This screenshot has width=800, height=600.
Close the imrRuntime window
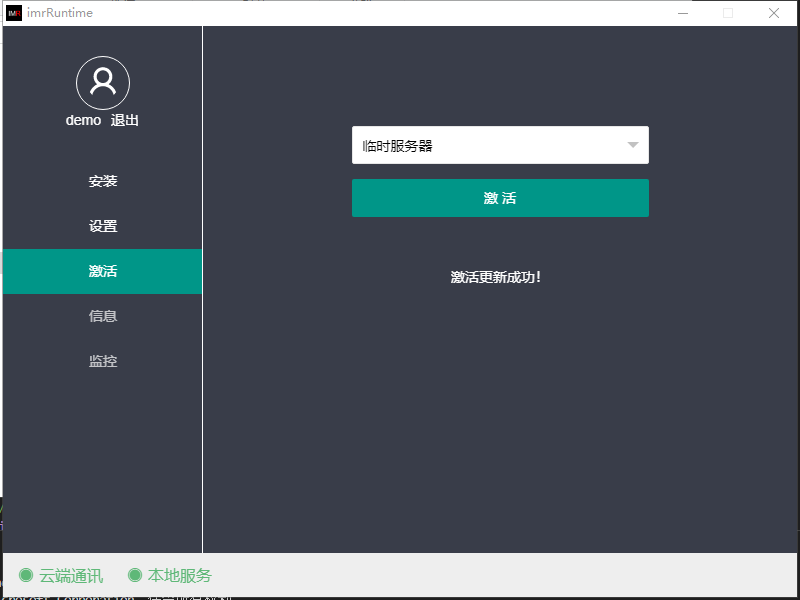tap(774, 13)
